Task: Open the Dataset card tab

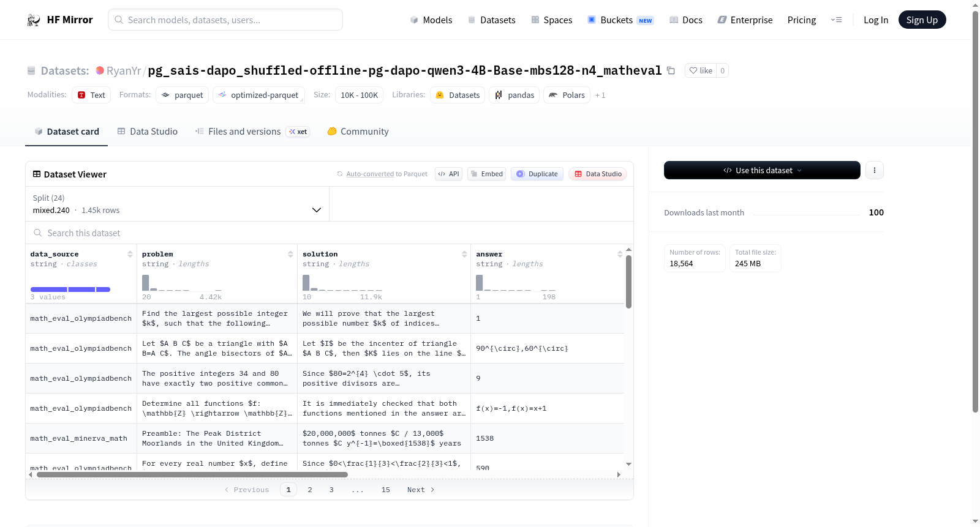Action: pyautogui.click(x=66, y=132)
